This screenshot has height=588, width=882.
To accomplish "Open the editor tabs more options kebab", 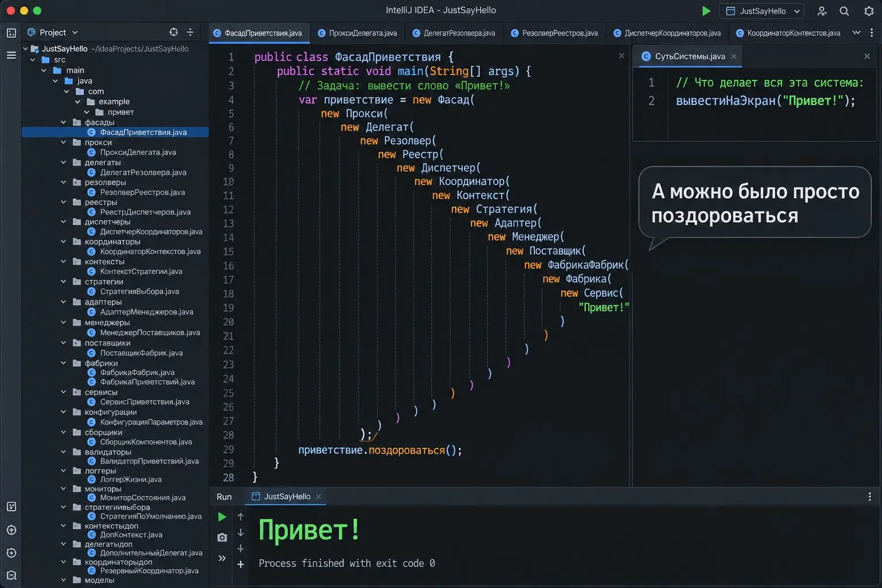I will [x=872, y=33].
